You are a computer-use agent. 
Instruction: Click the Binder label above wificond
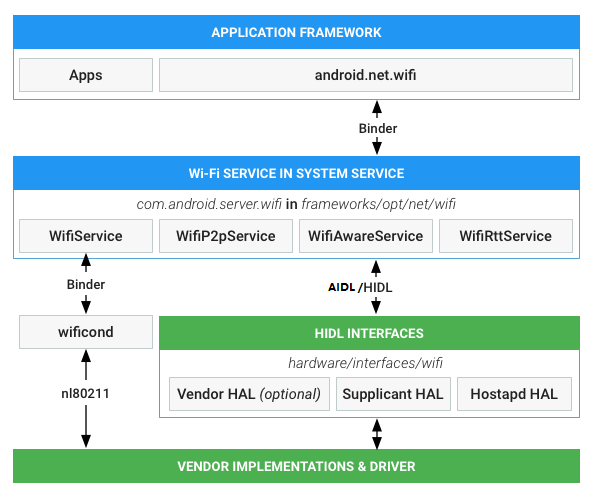86,285
